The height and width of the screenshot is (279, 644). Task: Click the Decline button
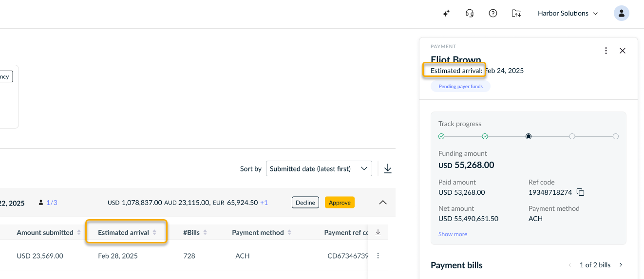coord(305,203)
